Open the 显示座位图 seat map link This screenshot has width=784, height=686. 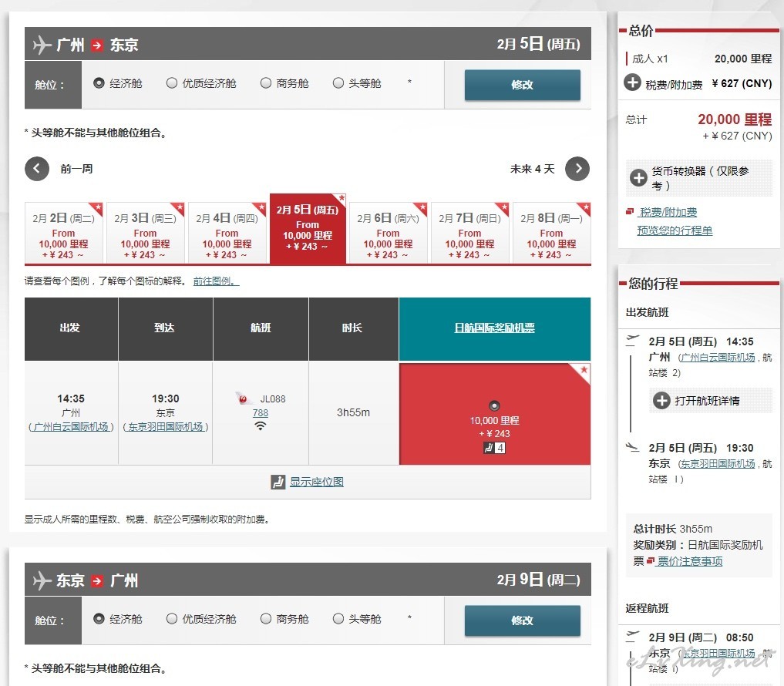point(317,482)
